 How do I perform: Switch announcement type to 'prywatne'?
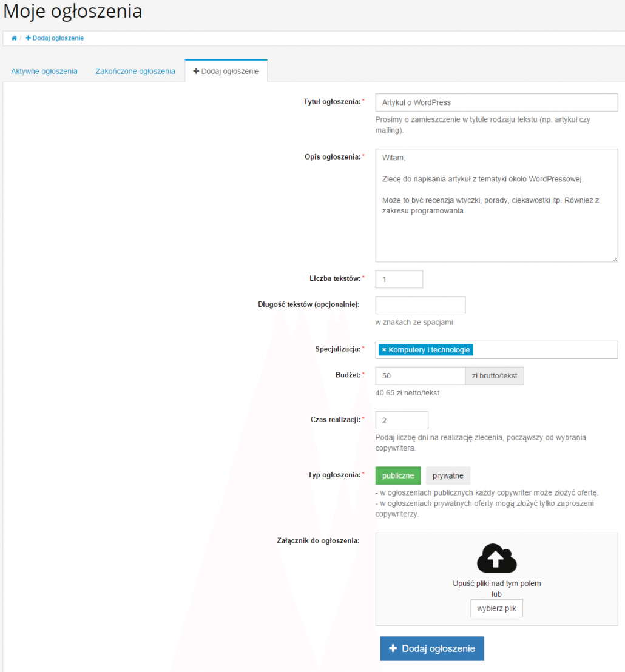point(448,475)
